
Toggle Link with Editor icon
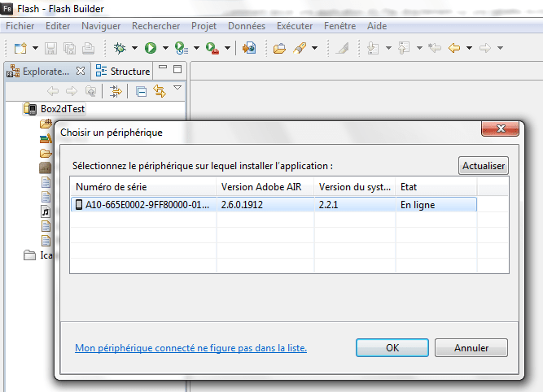160,91
